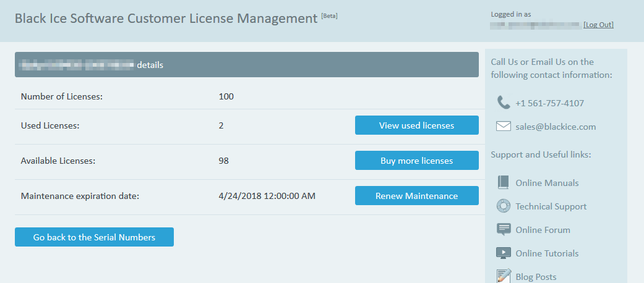
Task: Click the Maintenance expiration date label
Action: [x=80, y=196]
